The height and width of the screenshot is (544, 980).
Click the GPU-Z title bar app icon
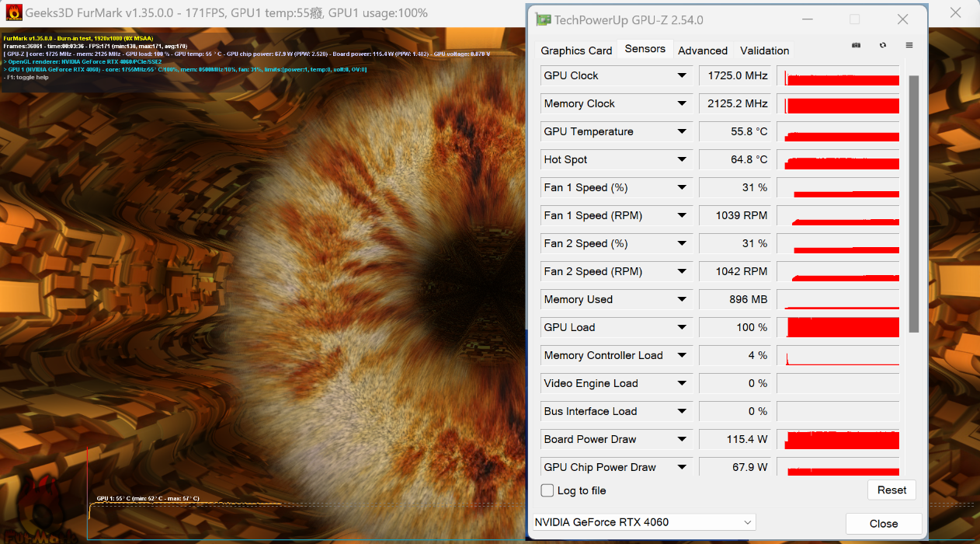(x=544, y=19)
